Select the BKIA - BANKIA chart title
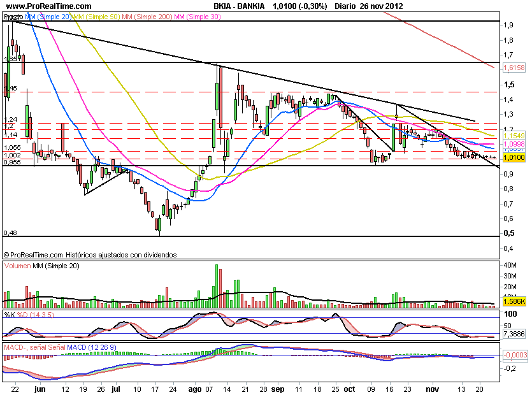Viewport: 532px width, 395px height. [x=239, y=6]
